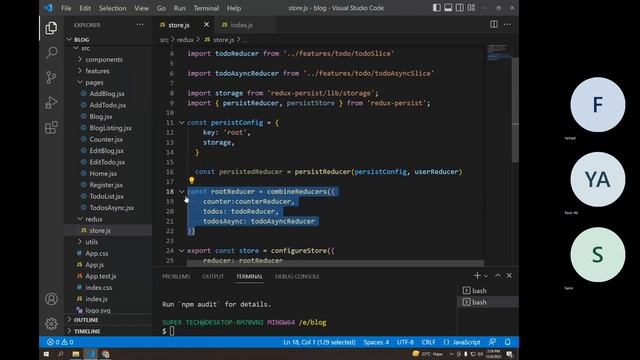Click Ln 18, Col 1 cursor position
Screen dimensions: 640x360
pyautogui.click(x=319, y=342)
